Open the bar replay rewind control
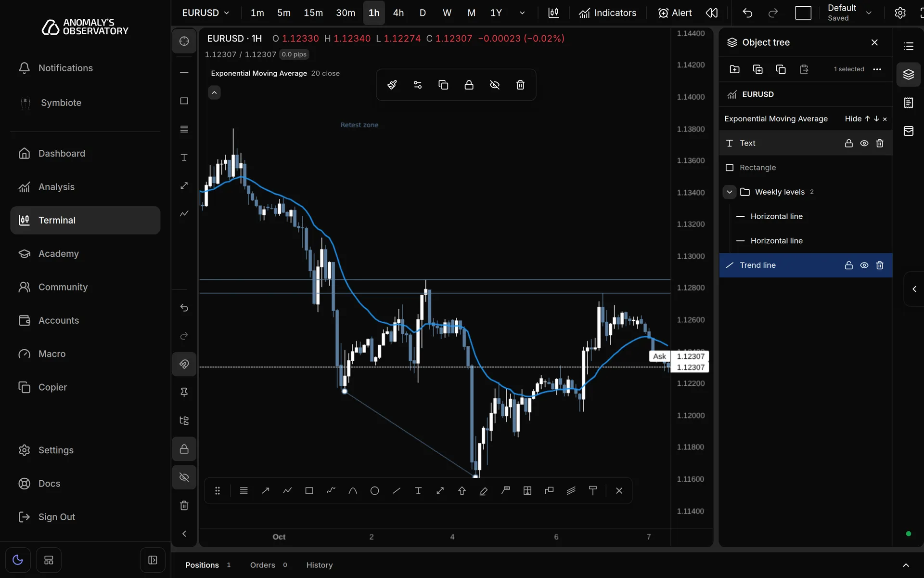This screenshot has height=578, width=924. click(712, 13)
